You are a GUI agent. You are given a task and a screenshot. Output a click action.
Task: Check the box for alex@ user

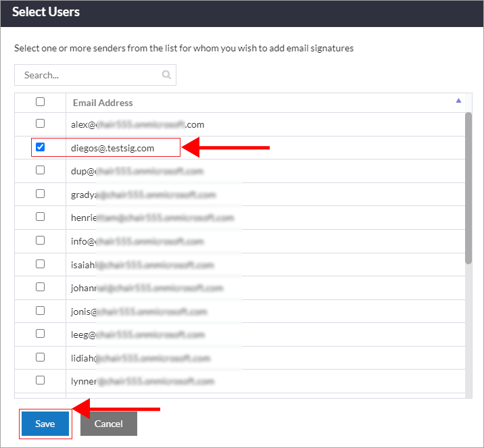pos(40,124)
